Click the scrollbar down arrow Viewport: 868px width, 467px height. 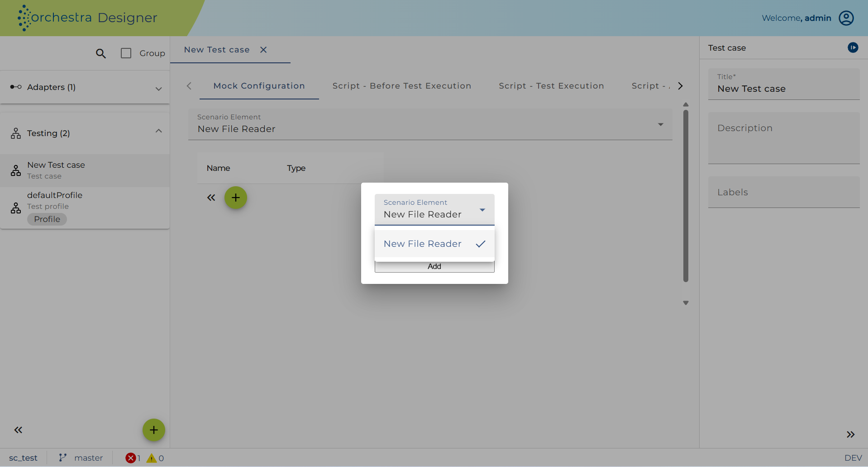coord(686,303)
